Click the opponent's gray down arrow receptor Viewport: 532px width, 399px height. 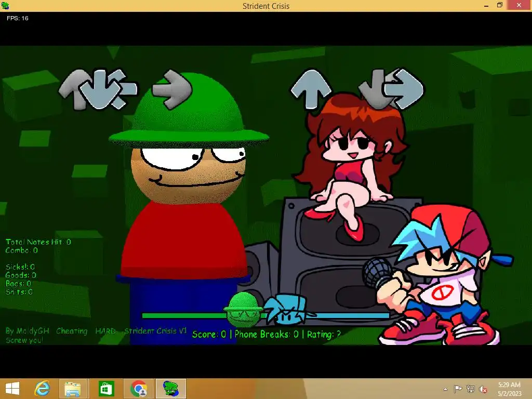[x=100, y=89]
